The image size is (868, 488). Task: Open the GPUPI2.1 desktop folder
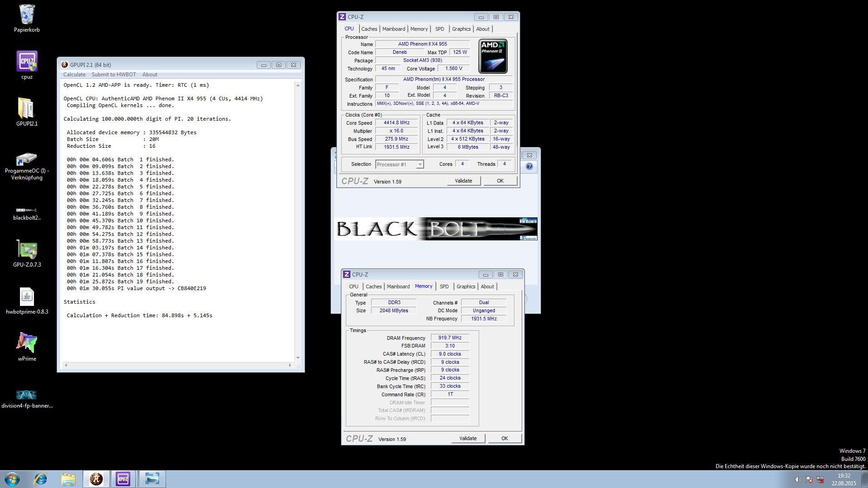click(x=27, y=112)
